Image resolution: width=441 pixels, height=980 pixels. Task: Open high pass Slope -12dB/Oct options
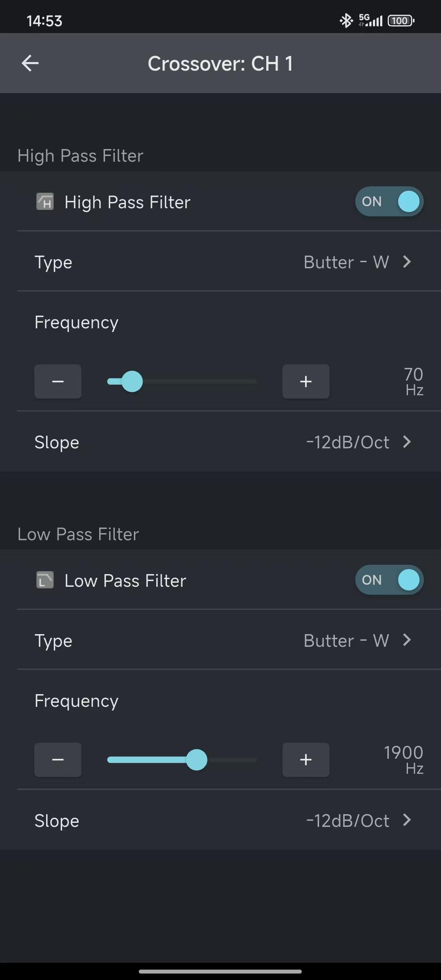pyautogui.click(x=359, y=442)
